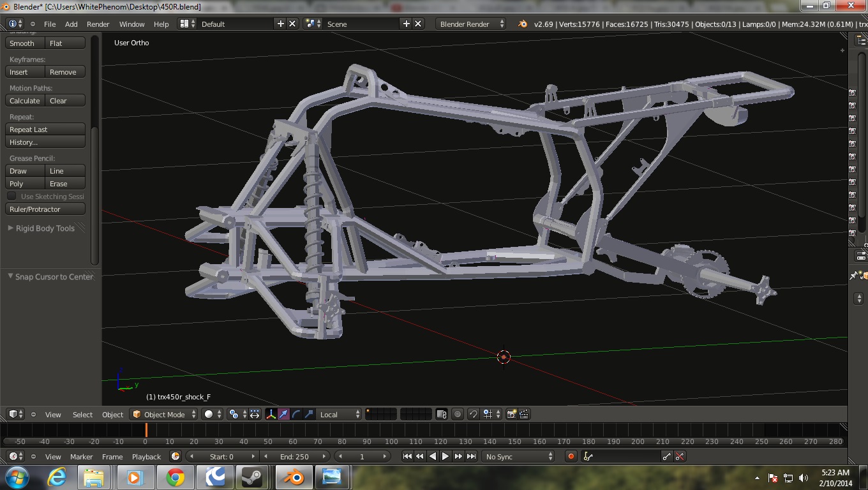Enable the rotate manipulator arc
The height and width of the screenshot is (490, 868).
click(x=297, y=414)
